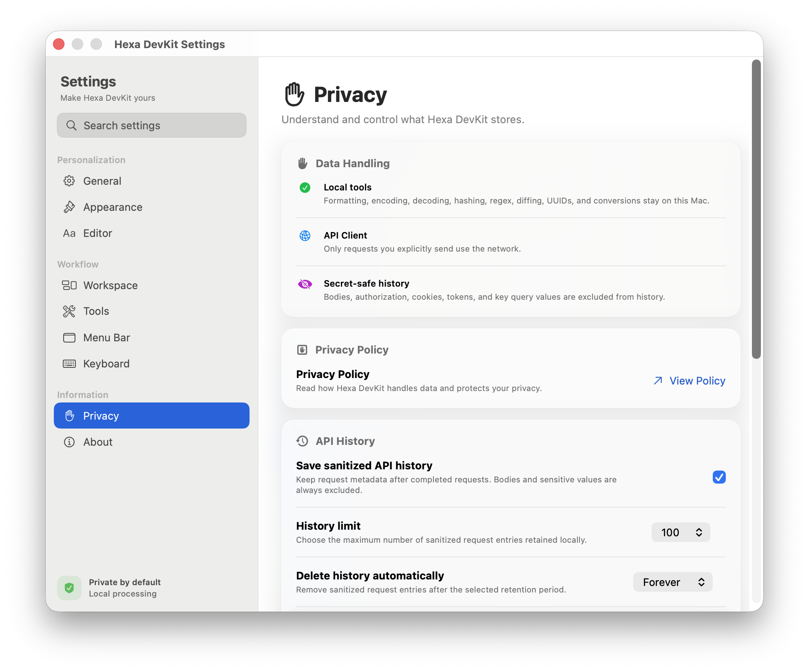
Task: Click the View Policy link
Action: point(689,380)
